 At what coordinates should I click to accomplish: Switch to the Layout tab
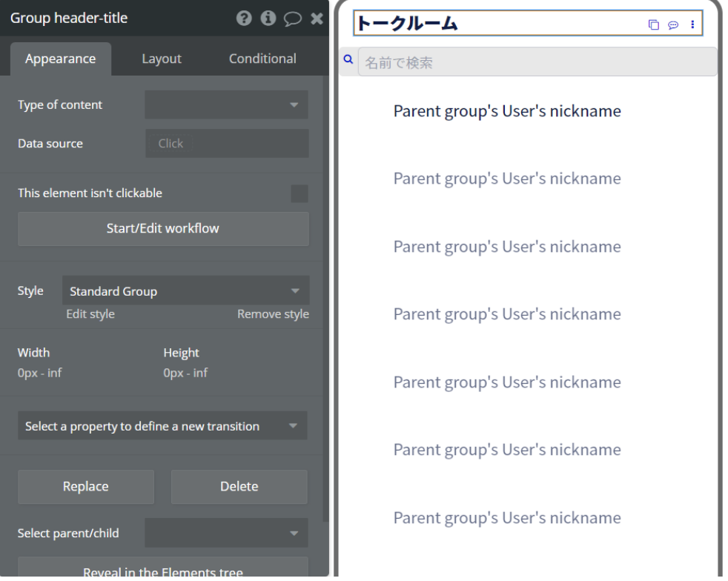point(162,59)
